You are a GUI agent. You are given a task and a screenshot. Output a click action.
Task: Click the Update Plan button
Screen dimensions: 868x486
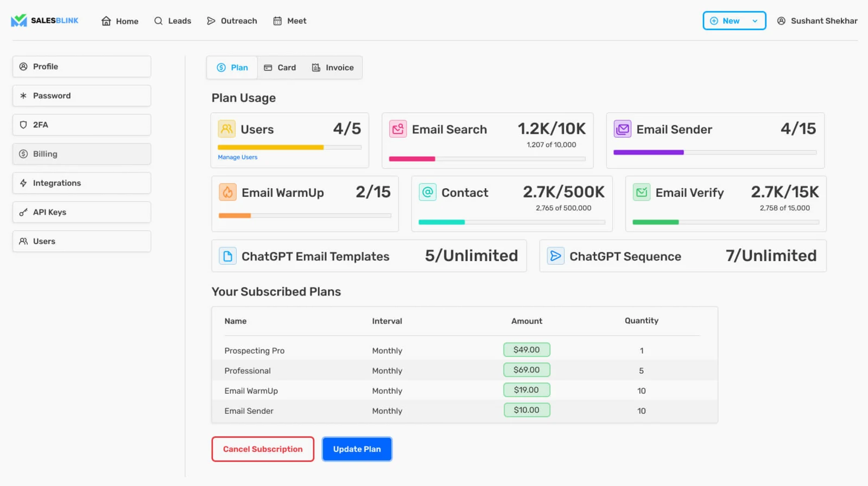(357, 449)
